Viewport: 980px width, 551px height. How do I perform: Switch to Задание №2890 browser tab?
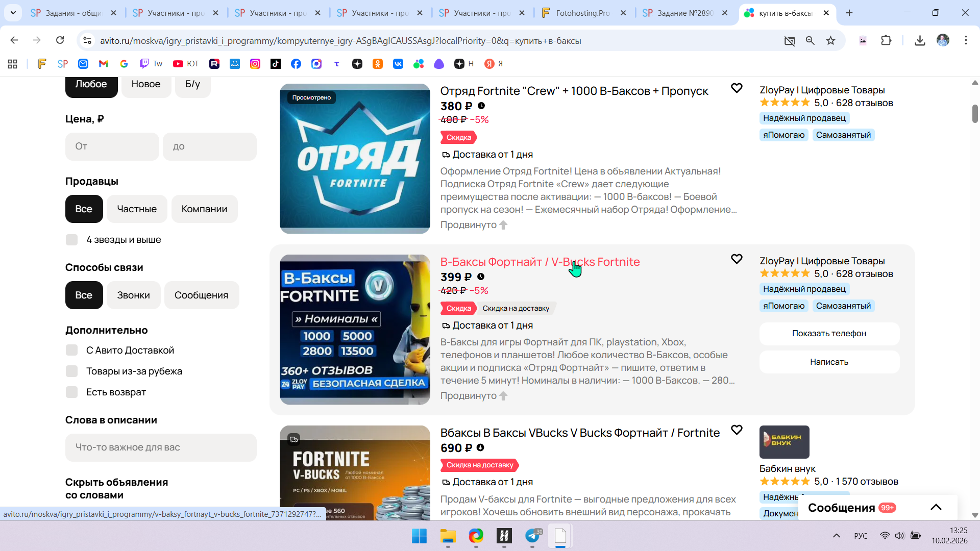(x=684, y=13)
